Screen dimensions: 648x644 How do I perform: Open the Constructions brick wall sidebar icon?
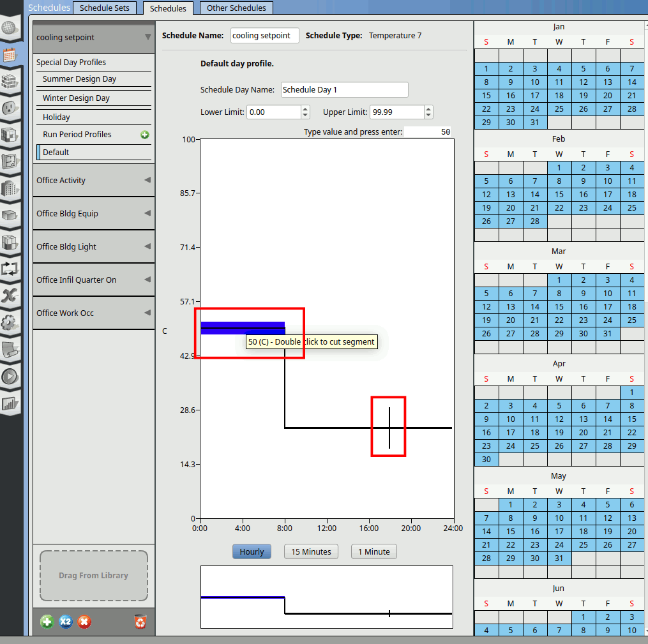tap(10, 82)
